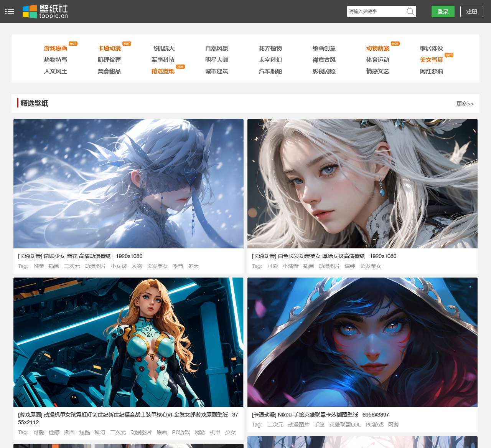The image size is (491, 448).
Task: Click the 清纯 tag
Action: [x=350, y=266]
